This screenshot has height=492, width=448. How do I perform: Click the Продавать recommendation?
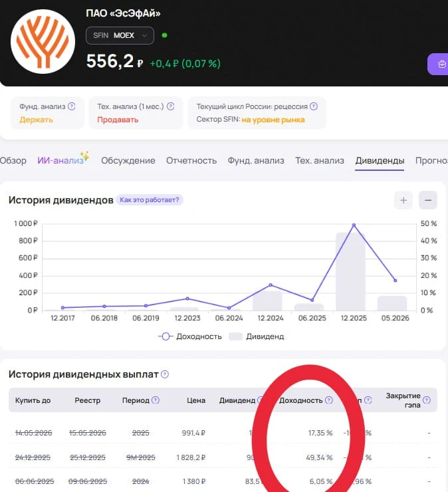pos(118,120)
